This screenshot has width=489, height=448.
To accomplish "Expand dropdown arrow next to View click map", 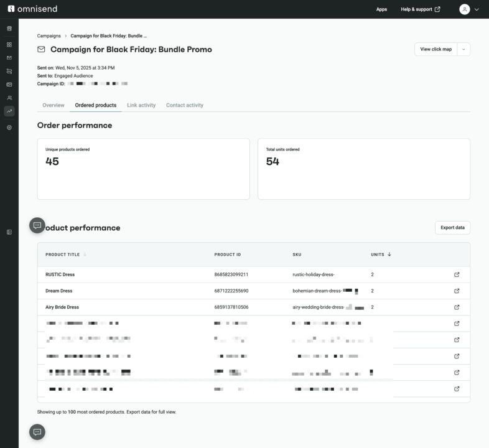I will (x=463, y=49).
